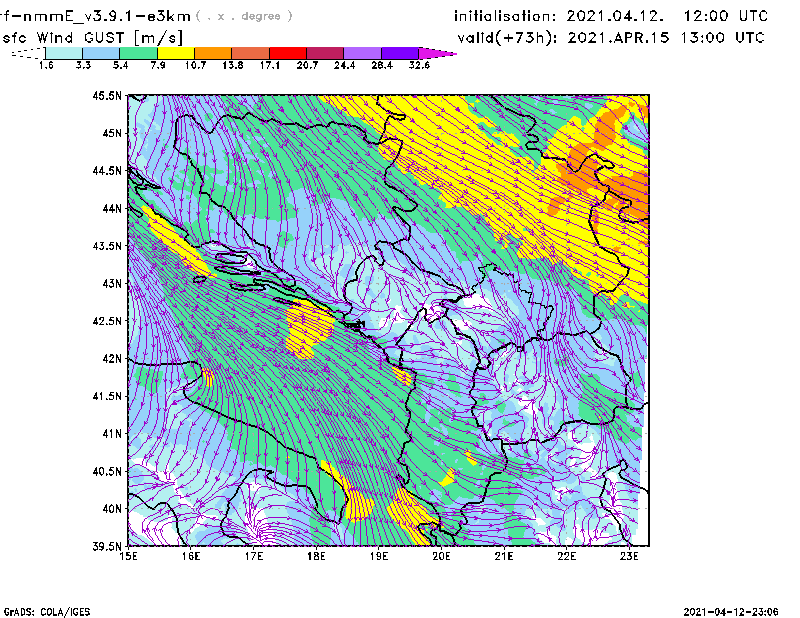Click the '39.5N' latitude label
Viewport: 800px width, 618px height.
[x=107, y=547]
